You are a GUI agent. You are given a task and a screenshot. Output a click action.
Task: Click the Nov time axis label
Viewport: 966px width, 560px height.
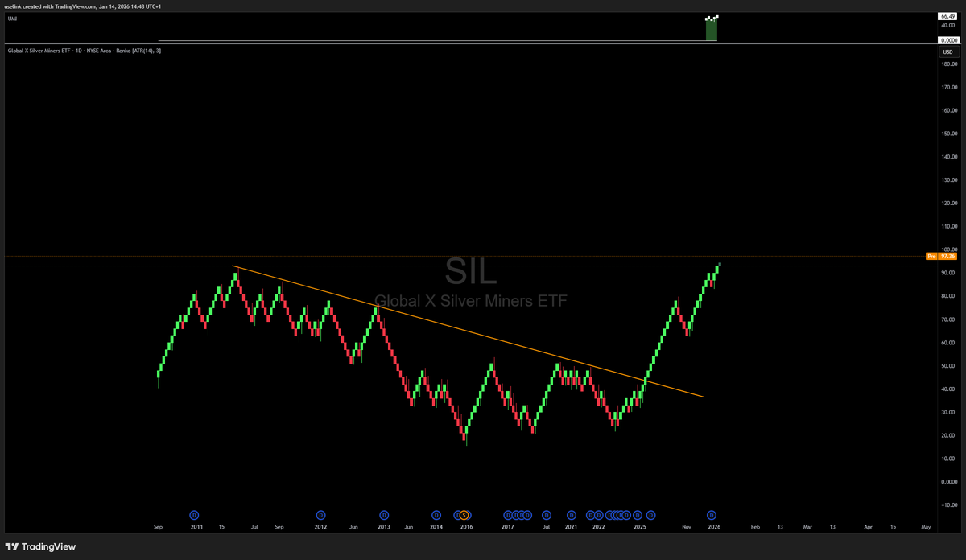coord(687,527)
